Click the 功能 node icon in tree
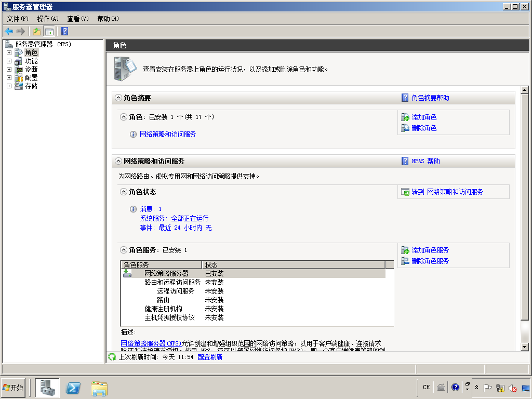 (x=19, y=61)
